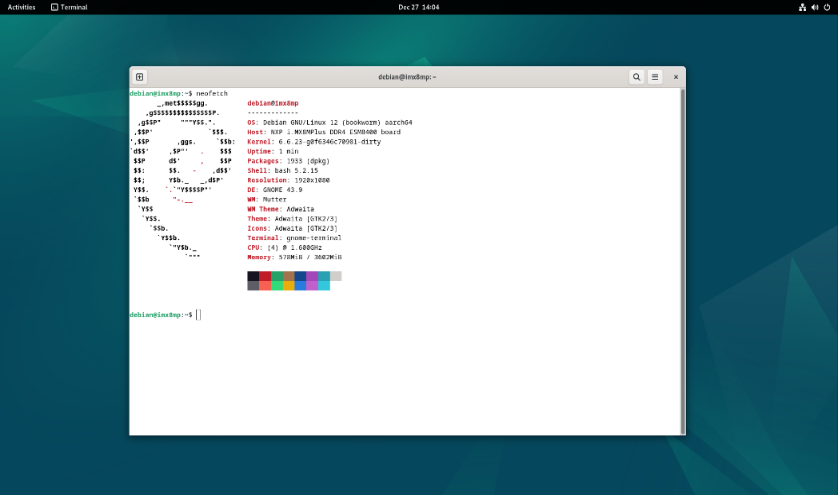Open a new terminal tab
This screenshot has width=838, height=495.
tap(139, 77)
